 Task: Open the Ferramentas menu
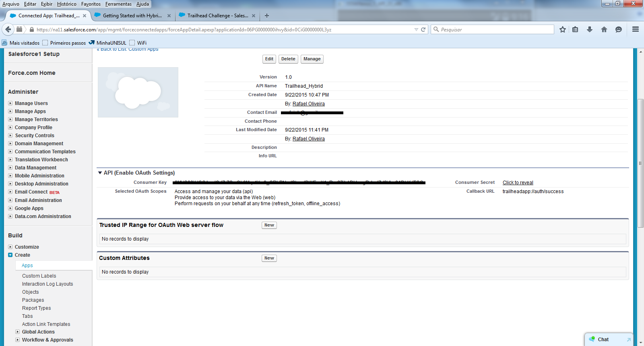(x=118, y=4)
